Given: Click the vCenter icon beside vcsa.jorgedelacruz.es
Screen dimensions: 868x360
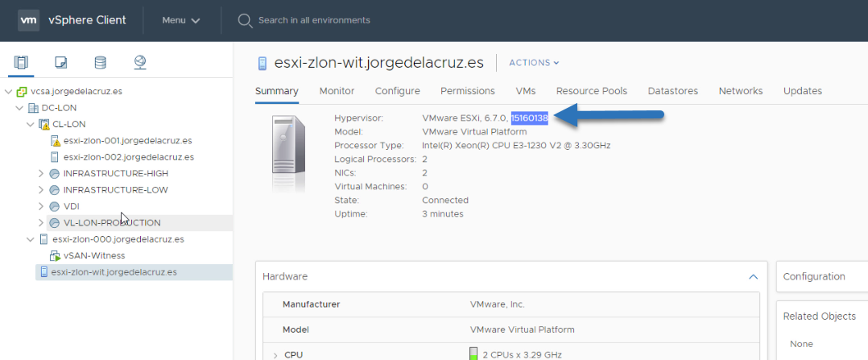Looking at the screenshot, I should pos(22,91).
